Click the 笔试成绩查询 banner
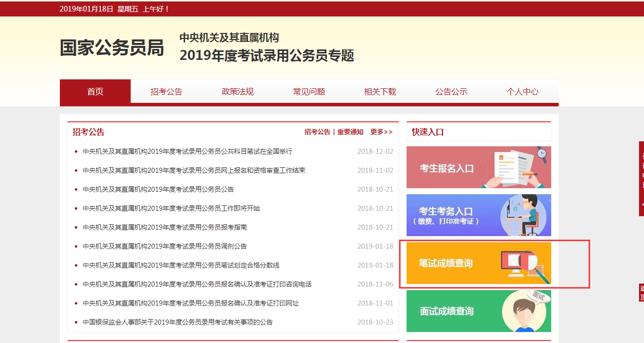644x343 pixels. point(478,263)
